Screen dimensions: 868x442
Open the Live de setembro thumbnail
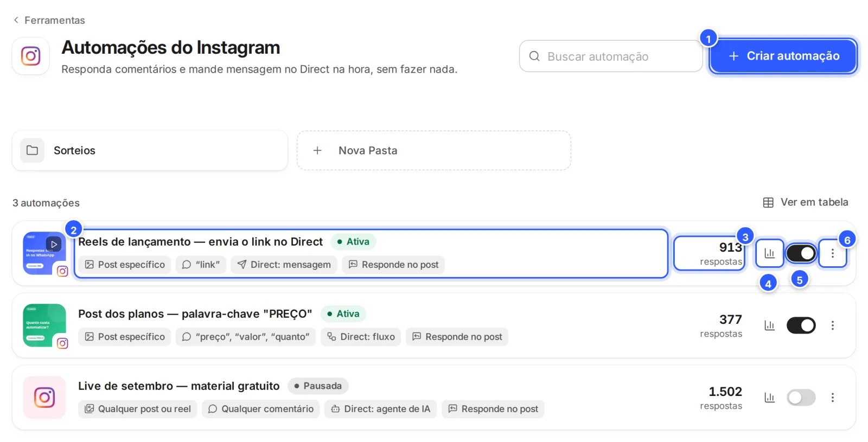pos(44,398)
